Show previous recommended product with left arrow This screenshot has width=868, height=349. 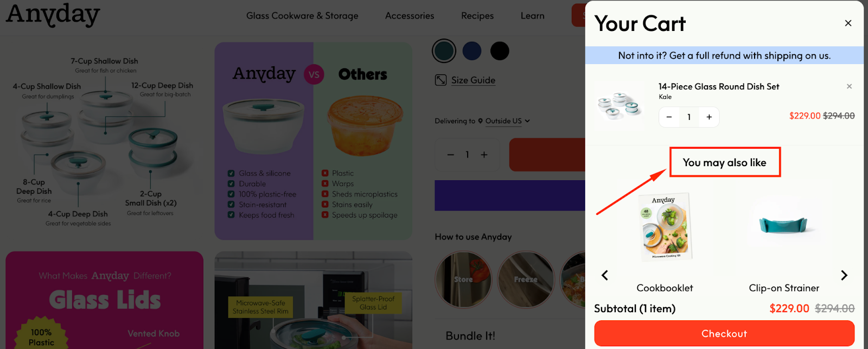605,275
